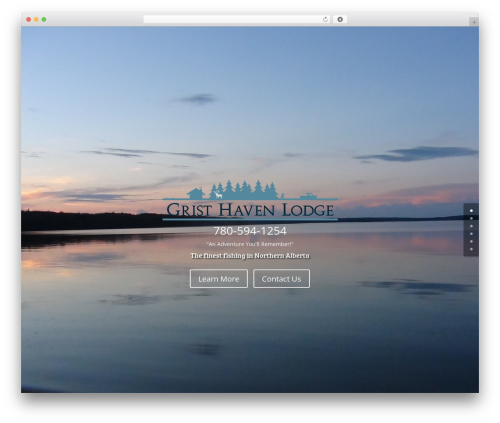The height and width of the screenshot is (423, 500).
Task: Click "The finest fishing in Northern Alberta" text
Action: (250, 256)
